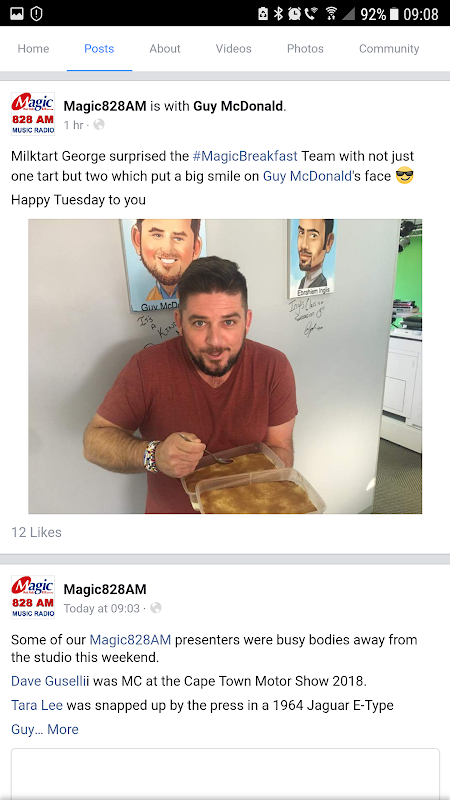Tap the Bluetooth icon in status bar
The image size is (450, 800).
pyautogui.click(x=278, y=14)
